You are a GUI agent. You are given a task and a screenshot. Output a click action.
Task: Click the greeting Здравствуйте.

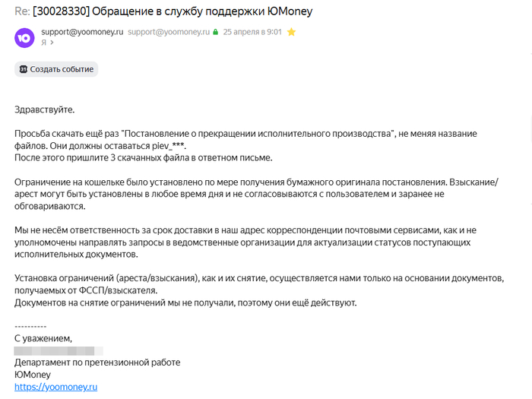click(x=44, y=110)
